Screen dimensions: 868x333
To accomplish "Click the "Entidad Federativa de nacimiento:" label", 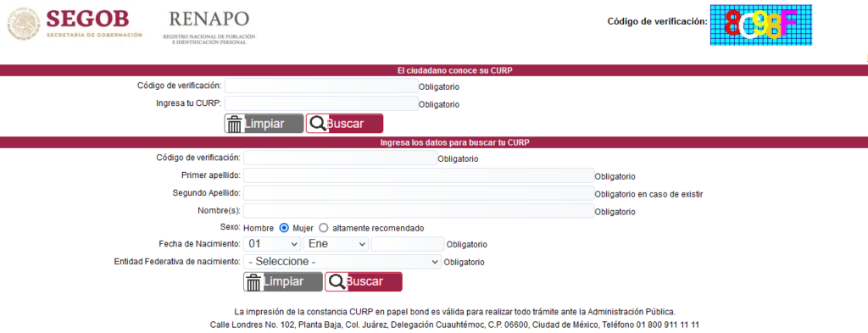I will [x=177, y=261].
